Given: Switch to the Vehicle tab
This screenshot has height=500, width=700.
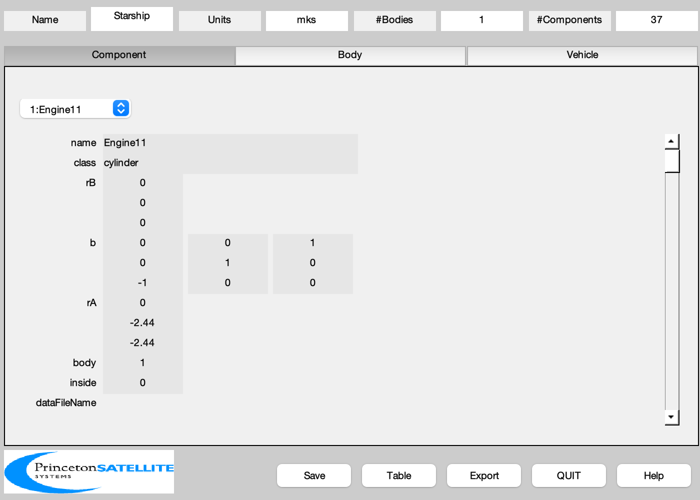Looking at the screenshot, I should pyautogui.click(x=582, y=55).
